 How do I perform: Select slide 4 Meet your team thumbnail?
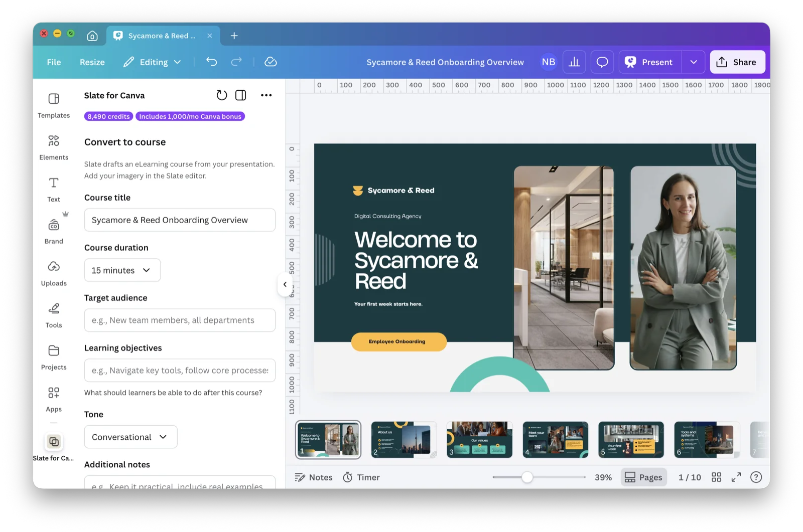(x=555, y=440)
